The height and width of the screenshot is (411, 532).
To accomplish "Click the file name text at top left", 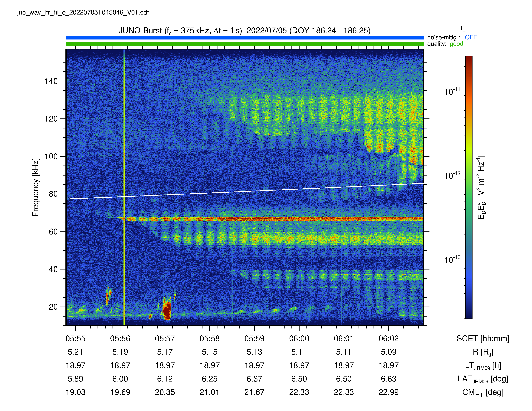I will coord(83,12).
